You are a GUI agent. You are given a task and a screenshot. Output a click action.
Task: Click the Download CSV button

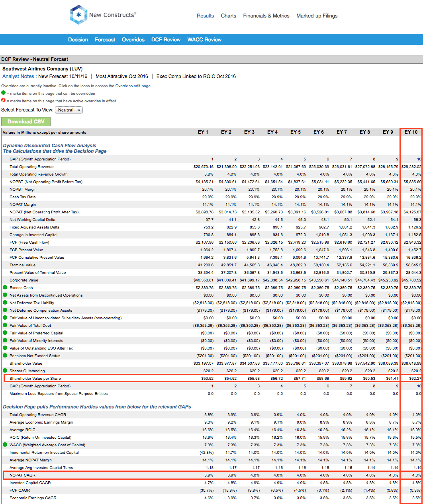pyautogui.click(x=26, y=122)
